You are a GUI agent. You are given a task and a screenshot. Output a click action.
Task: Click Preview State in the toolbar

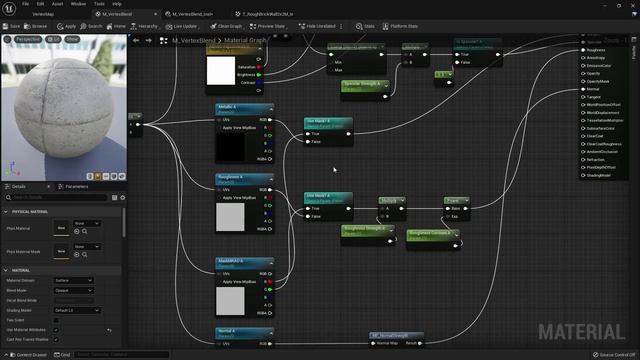(x=267, y=26)
